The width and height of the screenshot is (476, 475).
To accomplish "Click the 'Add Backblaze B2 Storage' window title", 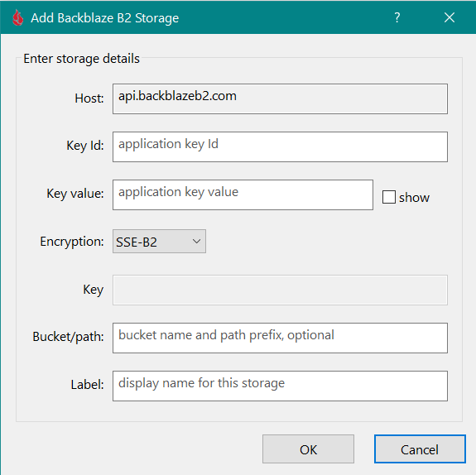I will [x=105, y=18].
